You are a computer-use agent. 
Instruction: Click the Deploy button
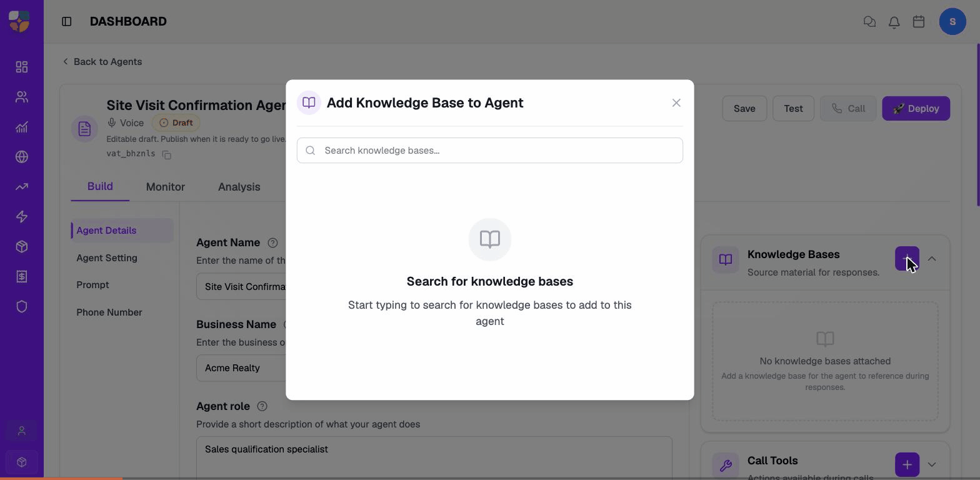916,109
